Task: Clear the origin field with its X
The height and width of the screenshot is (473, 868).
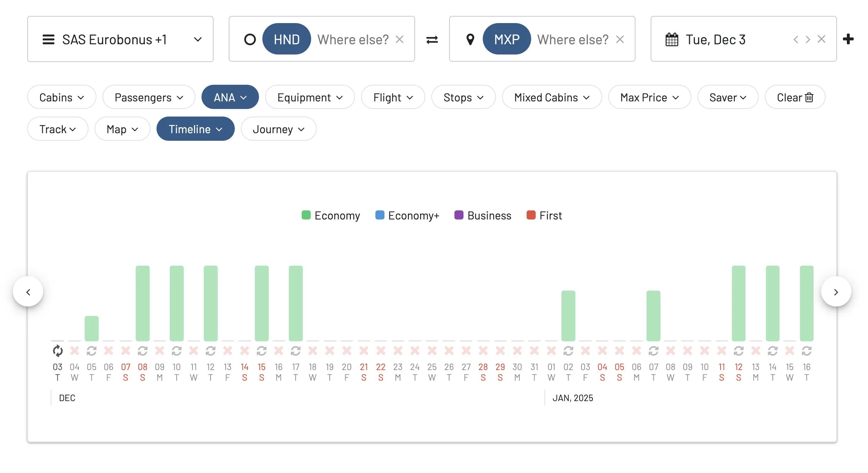Action: pos(400,39)
